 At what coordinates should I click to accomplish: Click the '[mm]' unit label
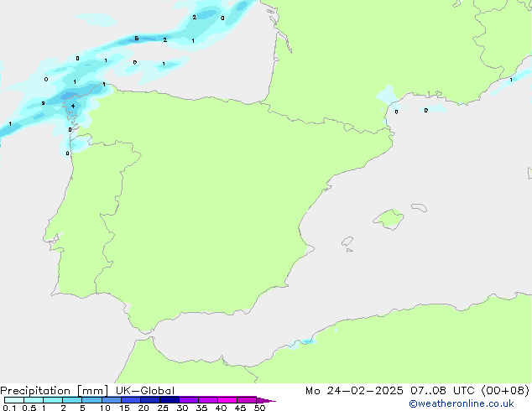coord(93,391)
